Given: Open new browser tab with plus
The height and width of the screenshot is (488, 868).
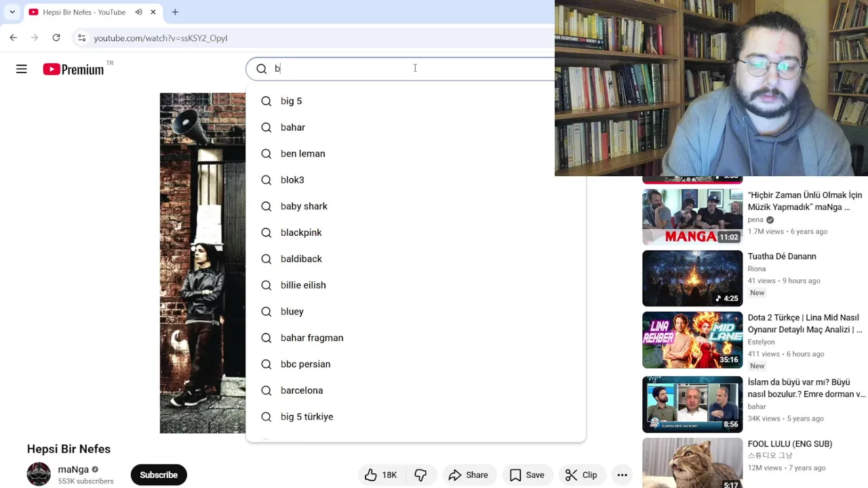Looking at the screenshot, I should (x=175, y=12).
